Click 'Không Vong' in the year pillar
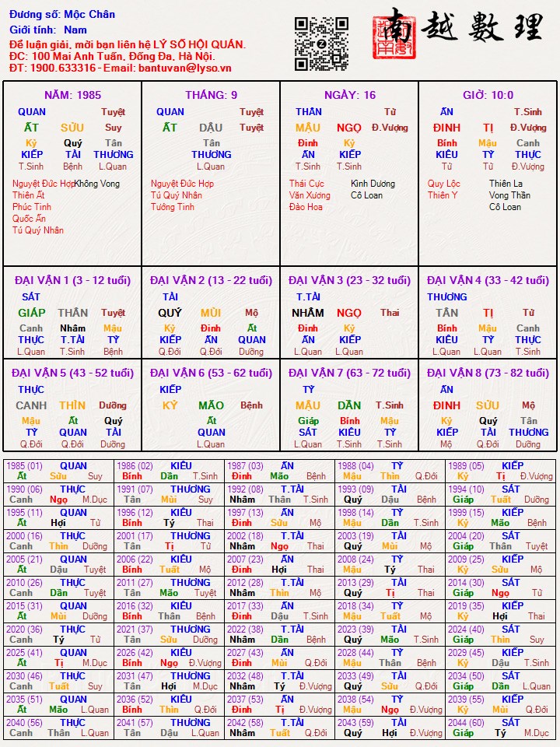 click(x=97, y=184)
